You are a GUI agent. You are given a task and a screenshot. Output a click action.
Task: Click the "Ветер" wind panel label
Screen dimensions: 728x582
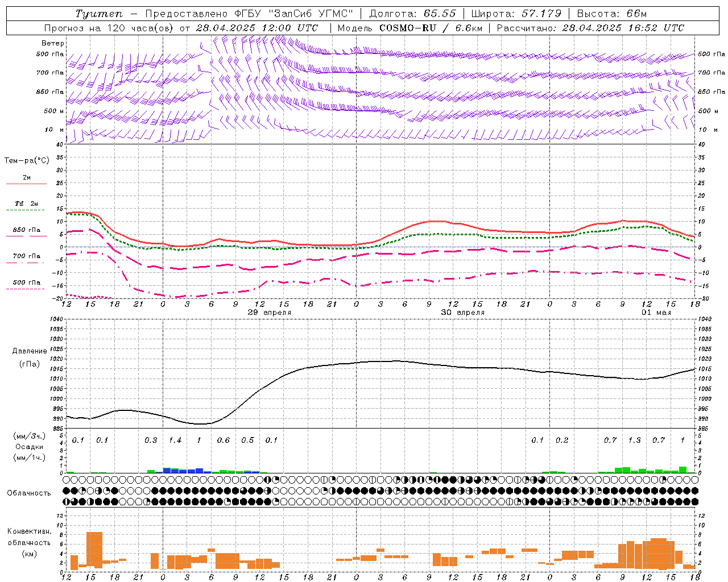53,43
